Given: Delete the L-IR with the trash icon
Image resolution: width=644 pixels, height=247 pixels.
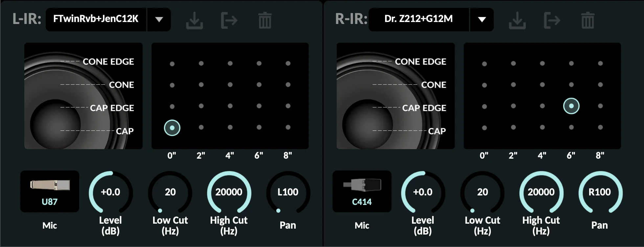Looking at the screenshot, I should coord(265,20).
